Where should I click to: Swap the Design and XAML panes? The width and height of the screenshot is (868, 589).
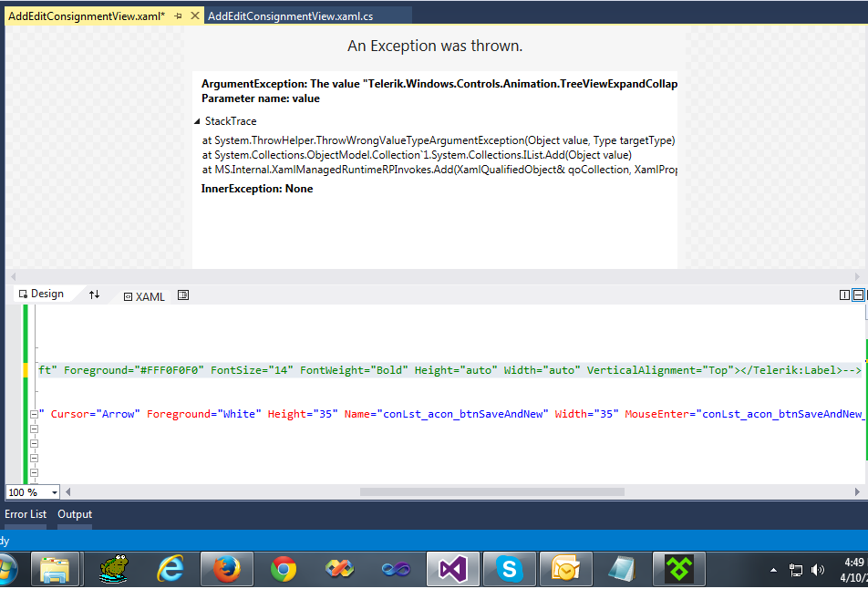[95, 294]
